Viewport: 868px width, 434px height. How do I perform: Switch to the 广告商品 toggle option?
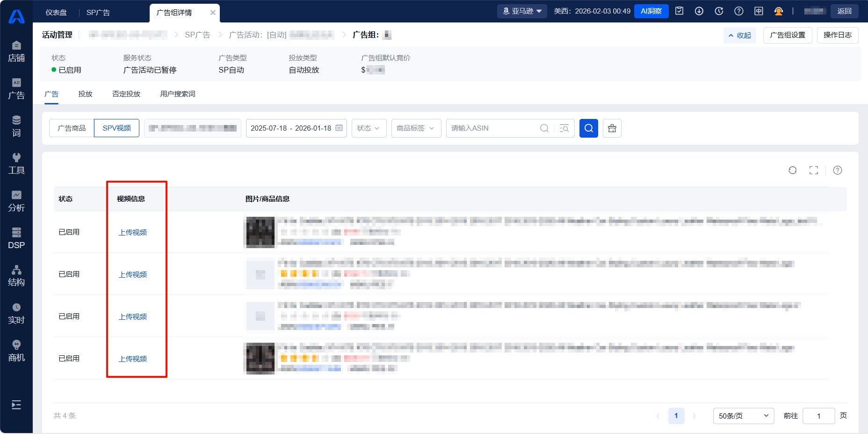tap(72, 128)
